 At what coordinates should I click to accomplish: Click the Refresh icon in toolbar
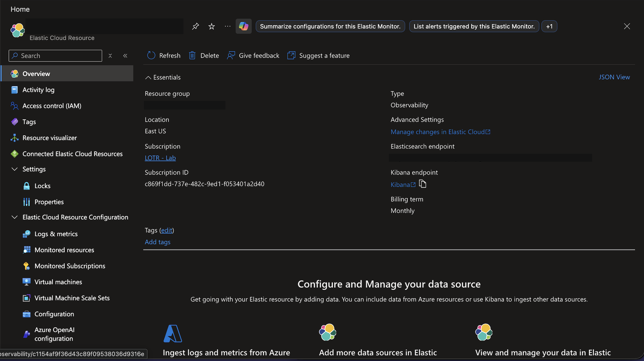[x=151, y=55]
